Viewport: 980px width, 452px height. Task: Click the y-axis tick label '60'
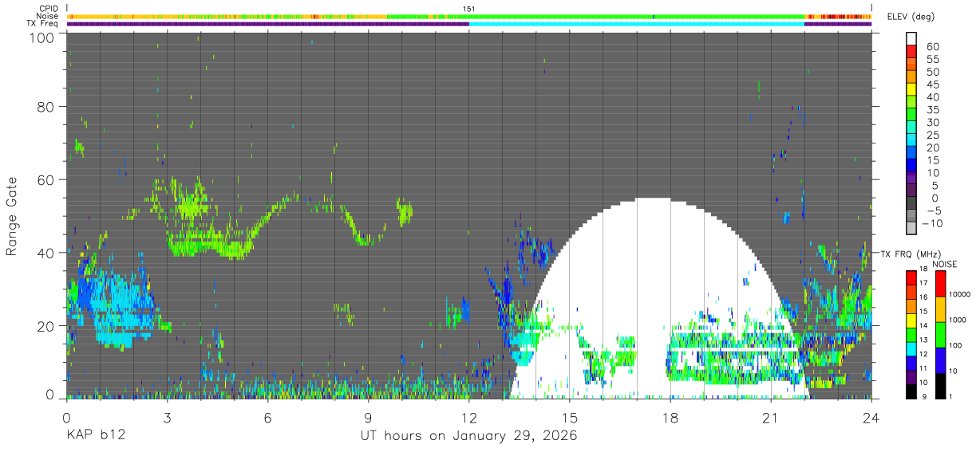click(x=47, y=179)
